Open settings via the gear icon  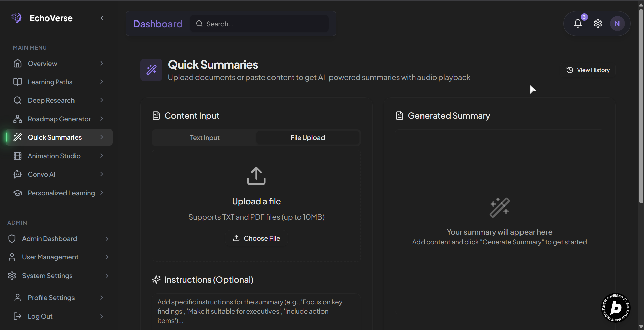(x=598, y=24)
